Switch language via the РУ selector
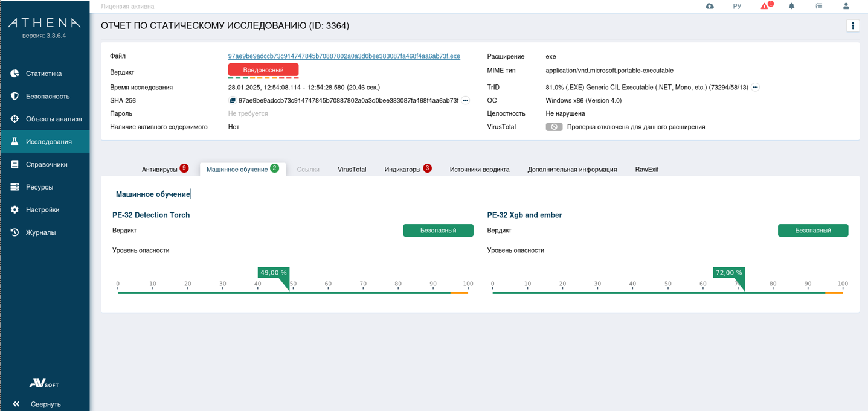Screen dimensions: 868x411 click(x=737, y=6)
